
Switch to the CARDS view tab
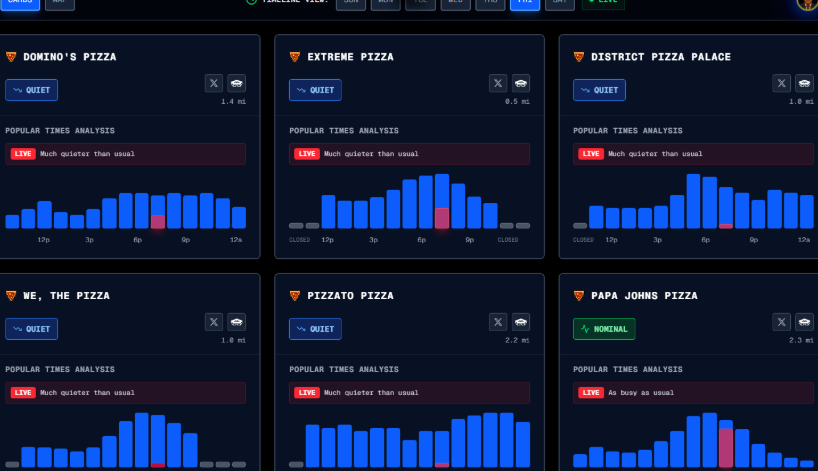pyautogui.click(x=20, y=3)
